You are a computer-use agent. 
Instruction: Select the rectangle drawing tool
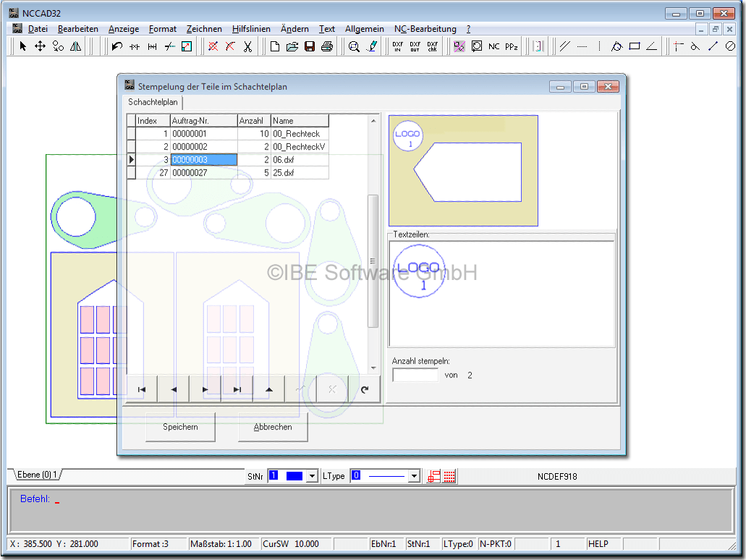[635, 46]
